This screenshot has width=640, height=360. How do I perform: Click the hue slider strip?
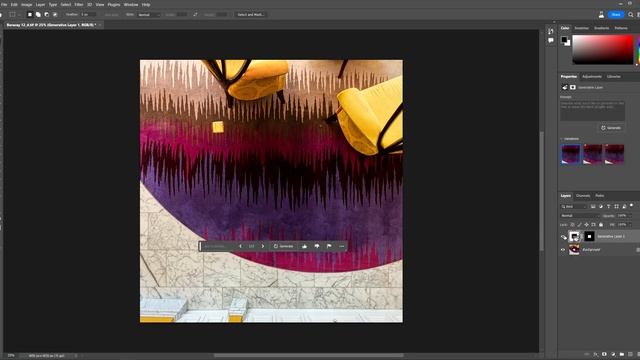coord(638,49)
